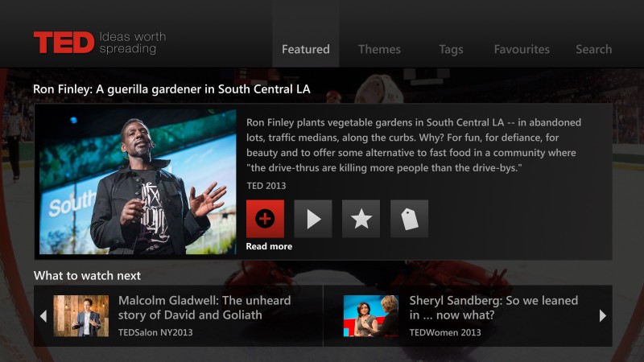Open the Tags tab

coord(451,50)
